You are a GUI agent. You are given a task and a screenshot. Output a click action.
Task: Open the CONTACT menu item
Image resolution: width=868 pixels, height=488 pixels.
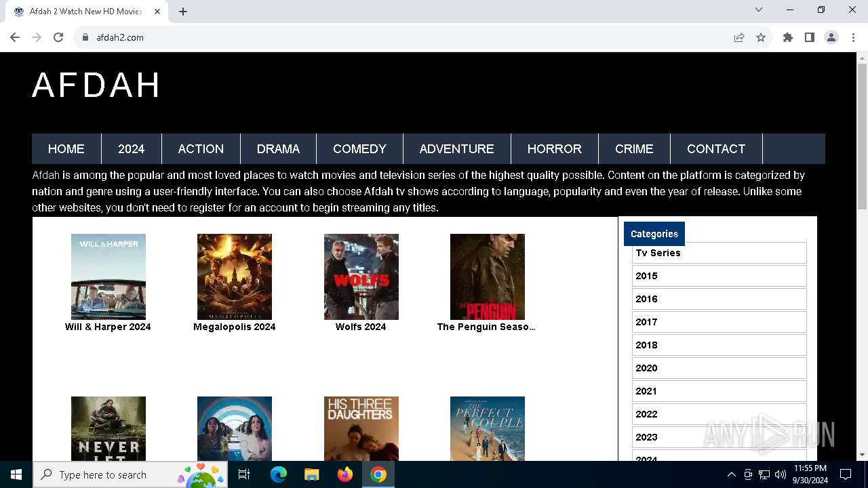click(716, 149)
